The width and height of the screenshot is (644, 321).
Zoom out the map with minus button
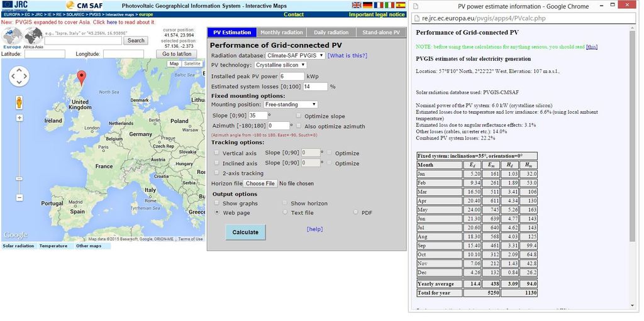[x=19, y=197]
